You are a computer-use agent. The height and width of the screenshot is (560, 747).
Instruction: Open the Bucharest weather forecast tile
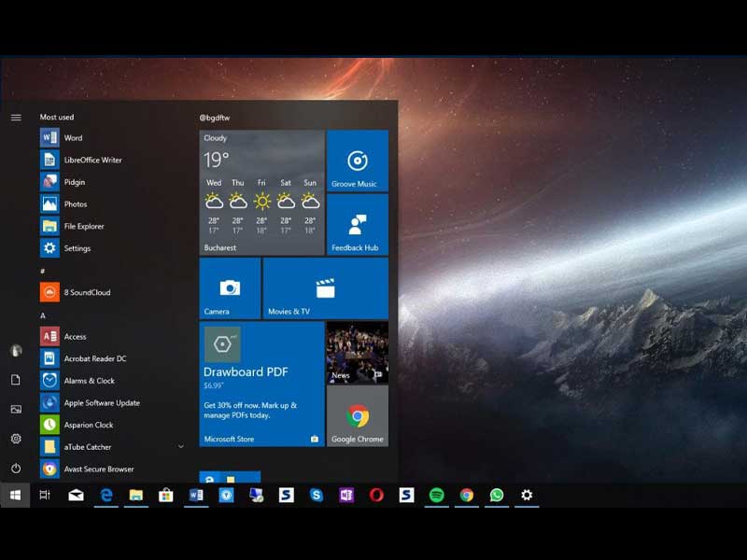click(261, 192)
